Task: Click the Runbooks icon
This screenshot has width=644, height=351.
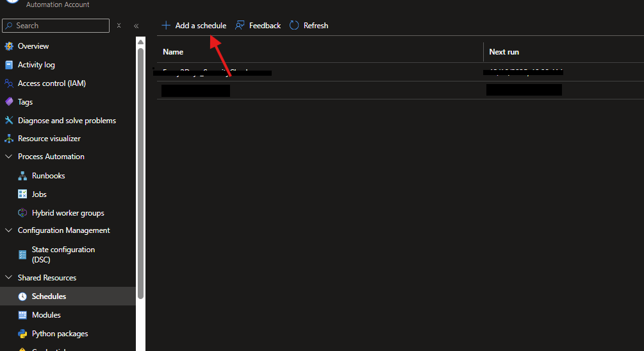Action: pos(22,176)
